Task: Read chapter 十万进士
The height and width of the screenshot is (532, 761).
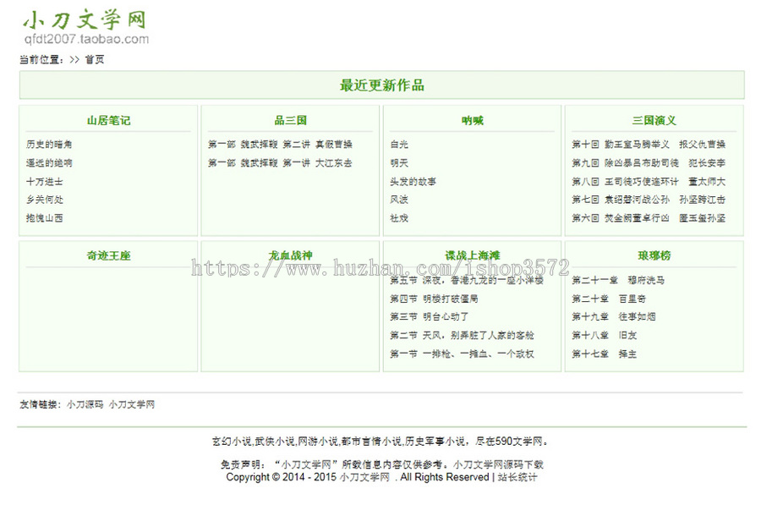Action: click(x=45, y=182)
